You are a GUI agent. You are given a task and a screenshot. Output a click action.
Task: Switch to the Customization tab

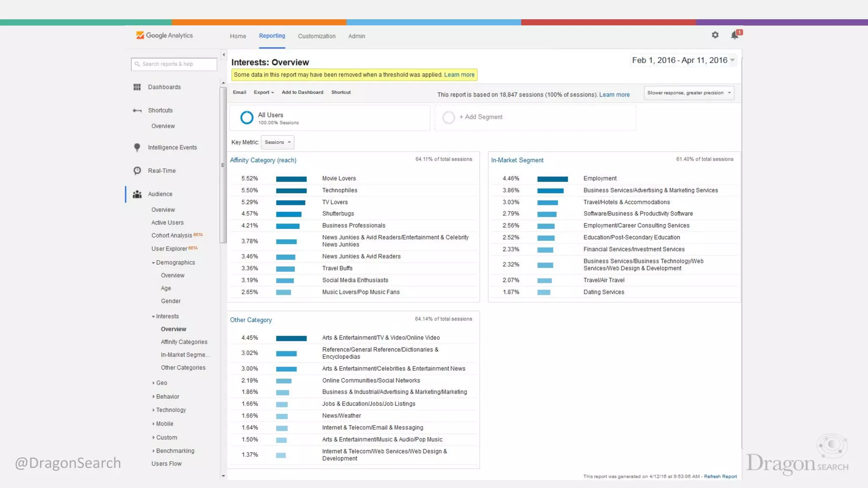coord(317,36)
